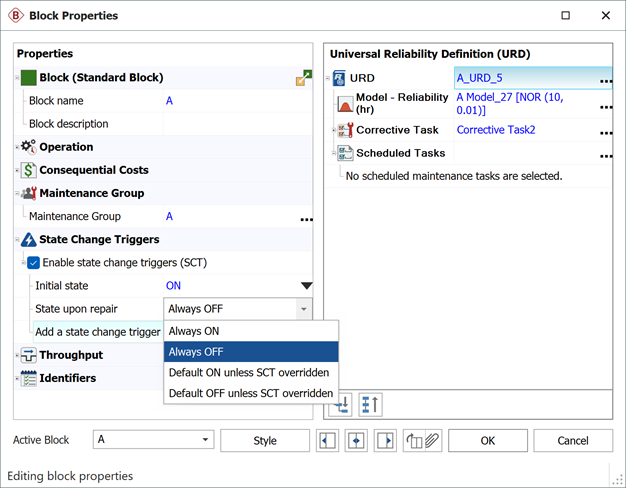Click the Block name value field
This screenshot has width=626, height=488.
click(x=238, y=101)
